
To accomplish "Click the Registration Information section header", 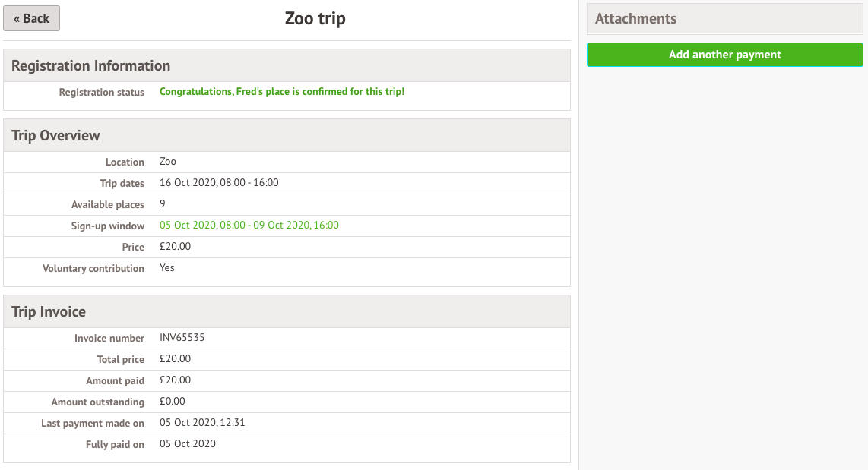I will coord(91,65).
